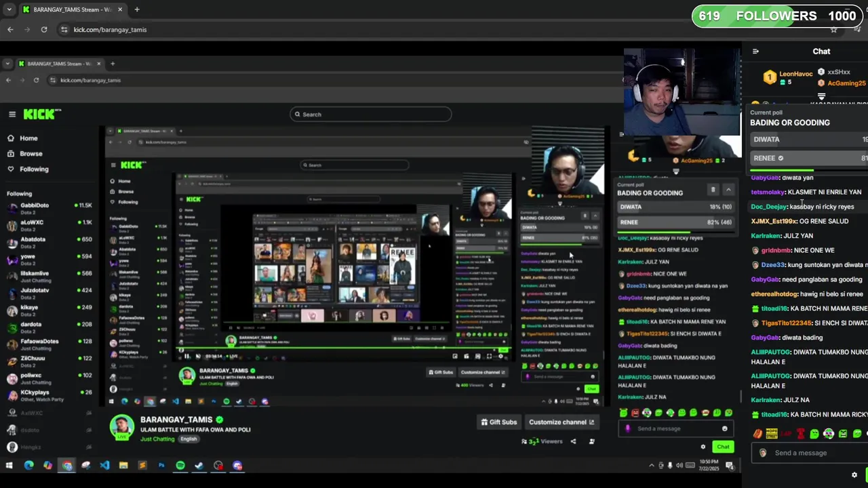This screenshot has height=488, width=868.
Task: Click username tetsmolaky in the rightmost chat
Action: (768, 192)
